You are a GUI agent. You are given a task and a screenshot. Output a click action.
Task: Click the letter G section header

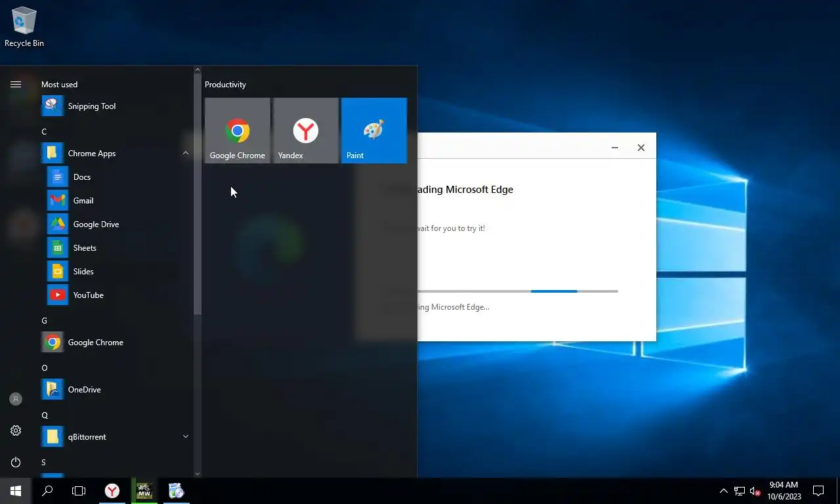44,321
